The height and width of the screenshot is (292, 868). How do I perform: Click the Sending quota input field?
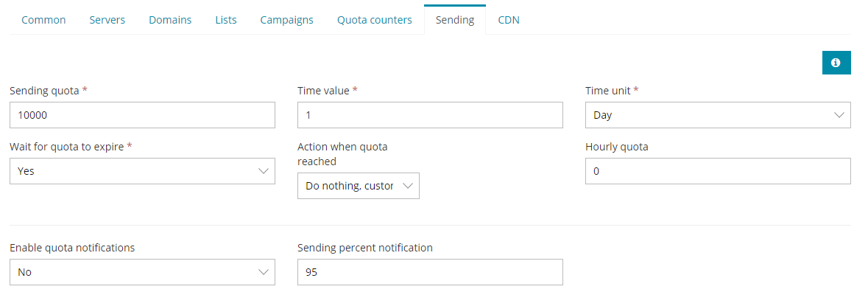click(142, 115)
